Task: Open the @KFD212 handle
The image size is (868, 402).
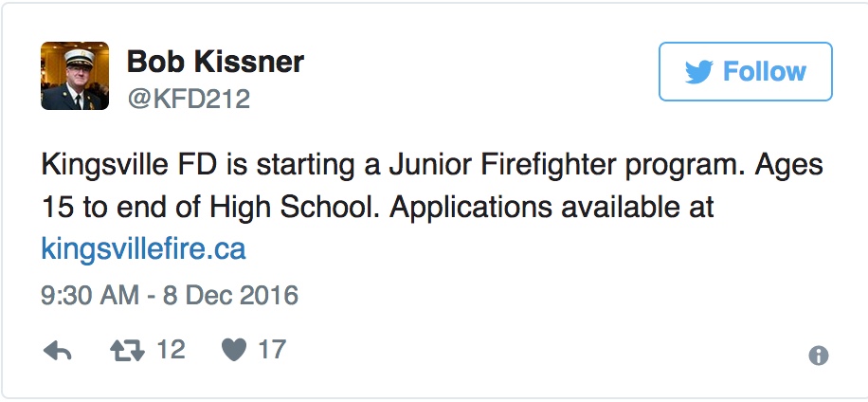Action: (188, 98)
